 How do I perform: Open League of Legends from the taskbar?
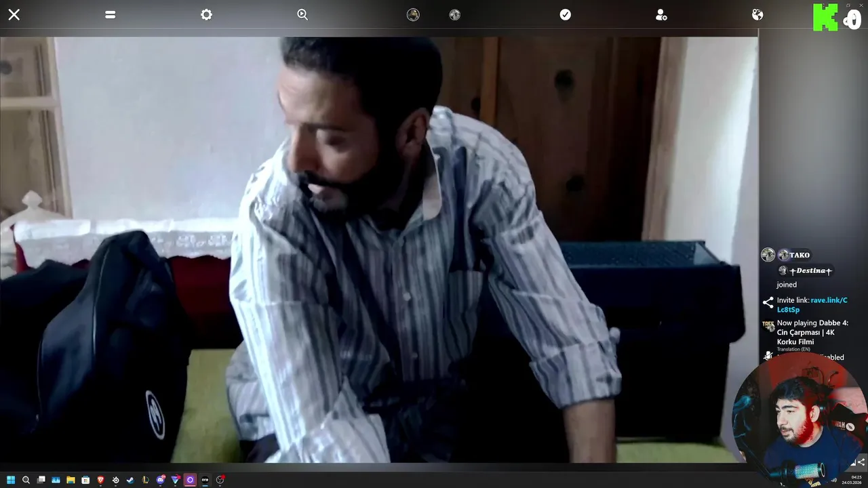click(x=145, y=480)
